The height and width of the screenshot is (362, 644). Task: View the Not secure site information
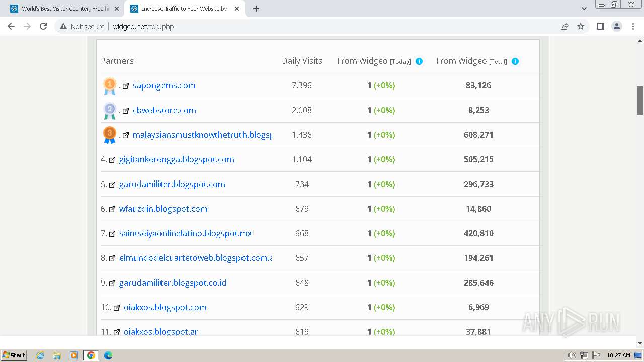(82, 26)
